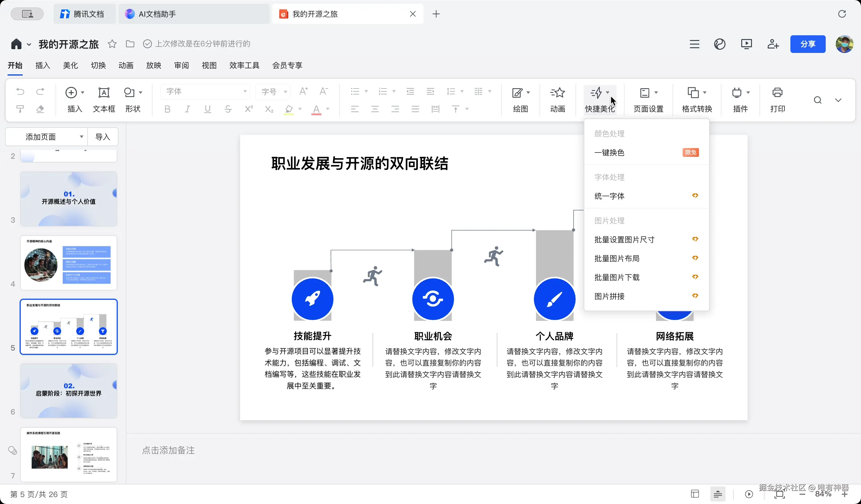Screen dimensions: 861x504
Task: Click the favorite star next to the title
Action: pyautogui.click(x=112, y=44)
